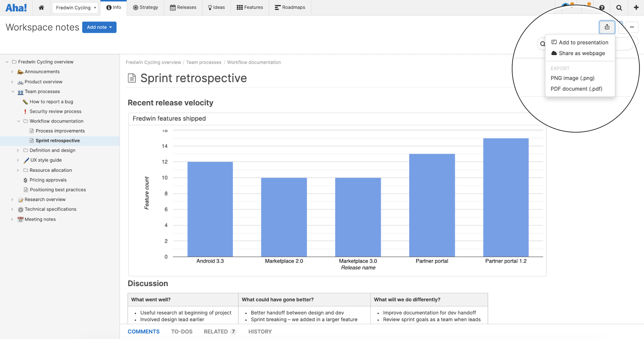Switch to the Strategy tab
The width and height of the screenshot is (644, 339).
point(146,7)
